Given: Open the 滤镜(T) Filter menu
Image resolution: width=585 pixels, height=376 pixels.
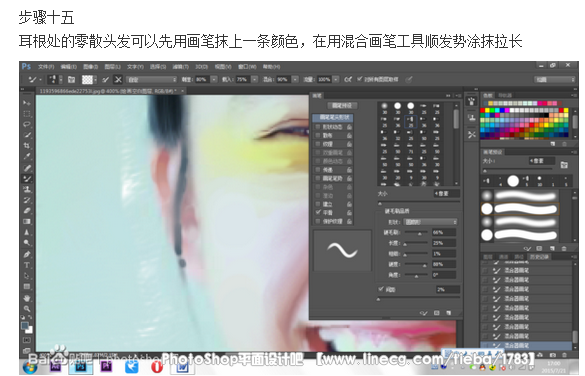Looking at the screenshot, I should coord(181,67).
